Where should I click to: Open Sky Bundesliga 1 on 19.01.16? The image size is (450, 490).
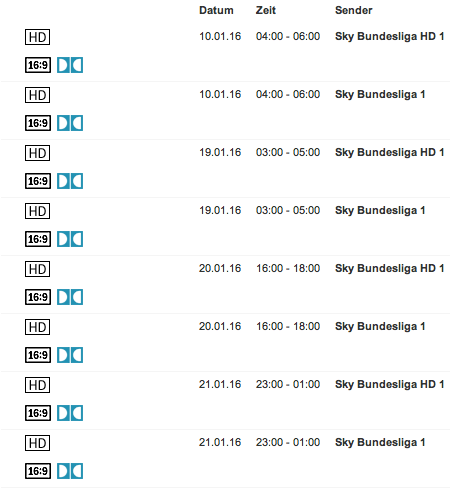pyautogui.click(x=380, y=210)
